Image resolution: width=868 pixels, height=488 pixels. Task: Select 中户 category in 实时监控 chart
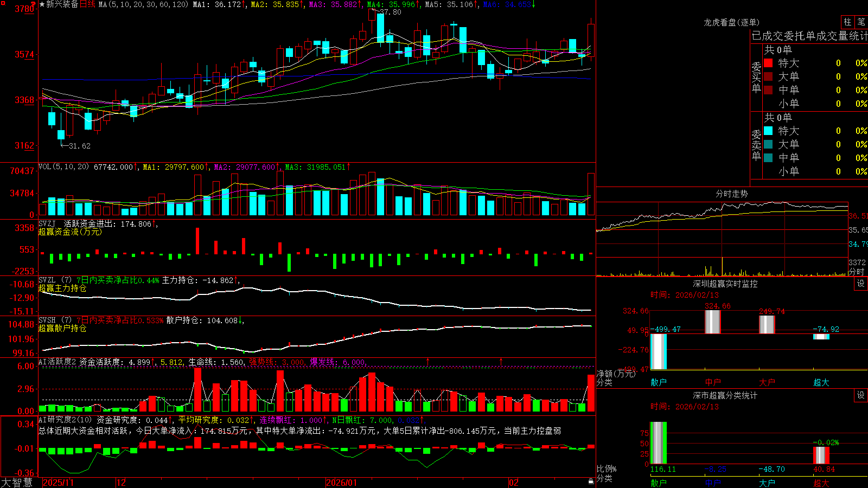click(713, 382)
